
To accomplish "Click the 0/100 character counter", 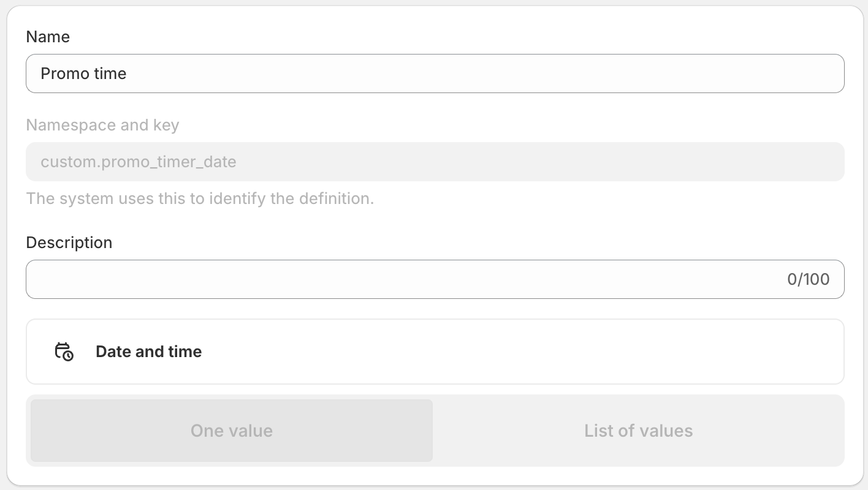I will click(808, 279).
